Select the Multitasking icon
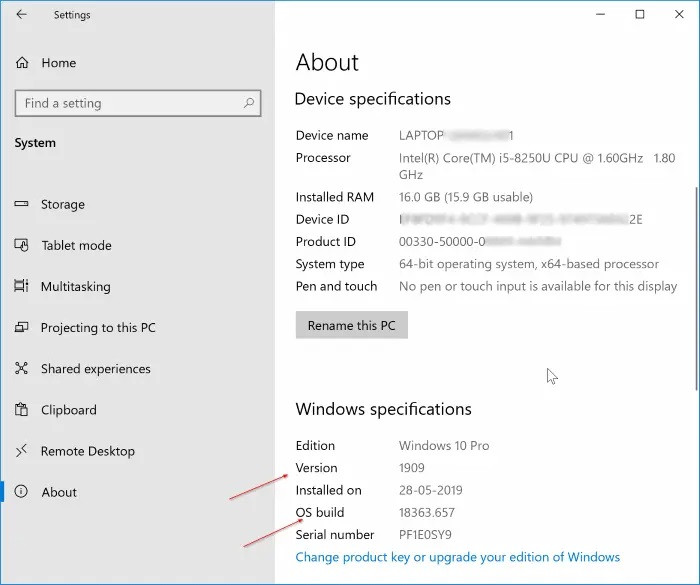 coord(21,286)
